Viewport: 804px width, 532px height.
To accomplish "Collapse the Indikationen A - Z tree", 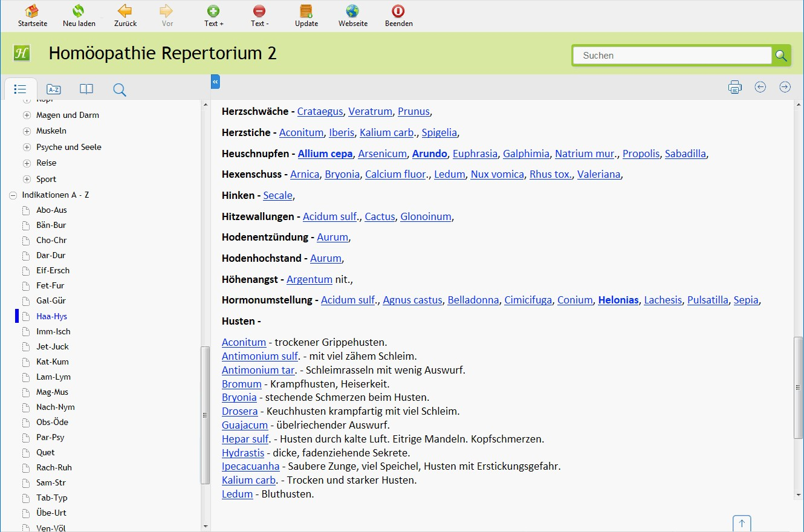I will [x=13, y=195].
